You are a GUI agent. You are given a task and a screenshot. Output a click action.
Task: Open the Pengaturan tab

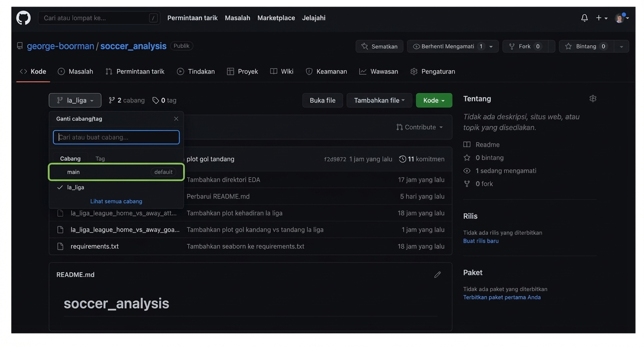(433, 72)
